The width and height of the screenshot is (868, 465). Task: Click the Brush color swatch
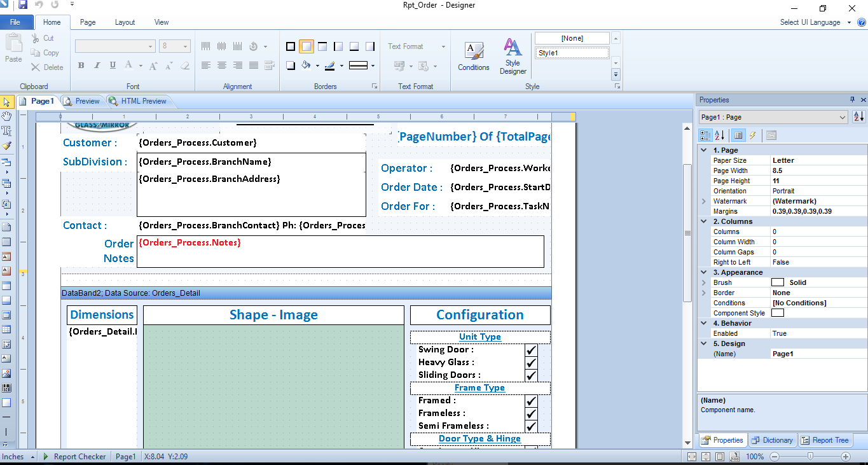click(x=778, y=282)
